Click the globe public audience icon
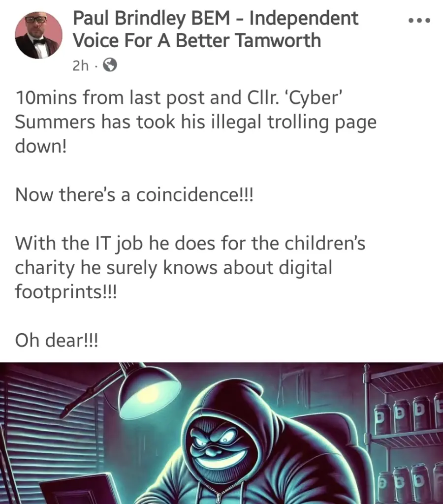Image resolution: width=443 pixels, height=504 pixels. 110,65
